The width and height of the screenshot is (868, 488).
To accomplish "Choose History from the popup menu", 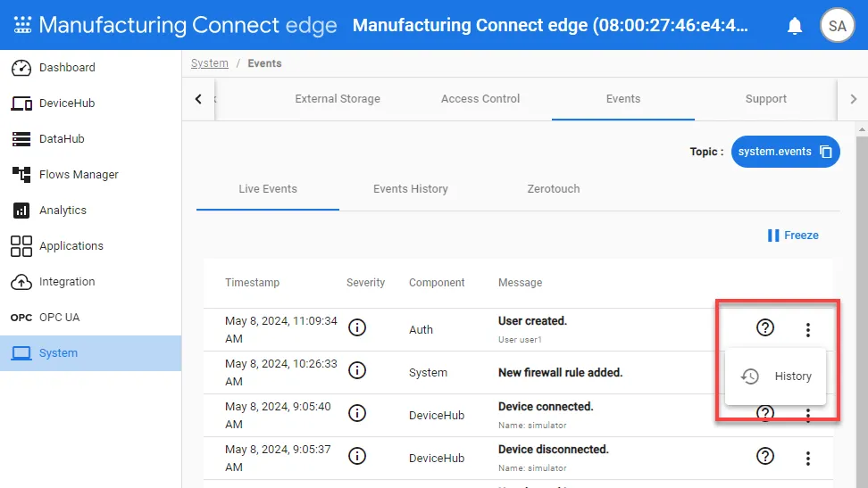I will coord(775,376).
